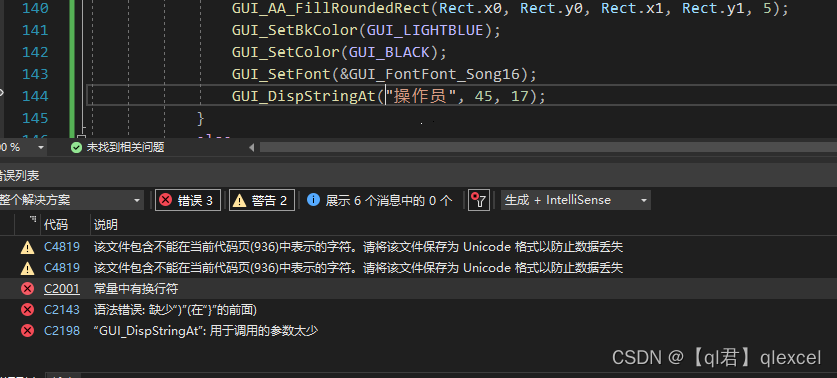Open the 生成 + IntelliSense dropdown
Viewport: 837px width, 378px height.
(x=575, y=200)
